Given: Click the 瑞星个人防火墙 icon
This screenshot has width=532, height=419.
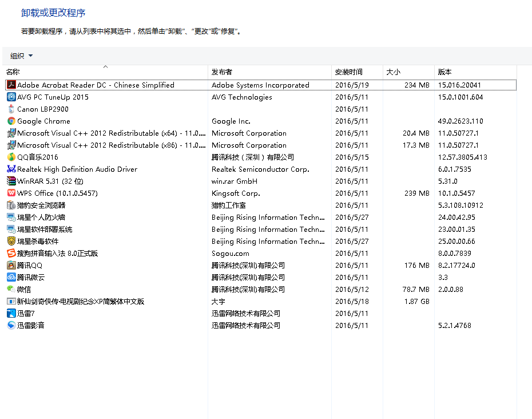Looking at the screenshot, I should pyautogui.click(x=11, y=218).
